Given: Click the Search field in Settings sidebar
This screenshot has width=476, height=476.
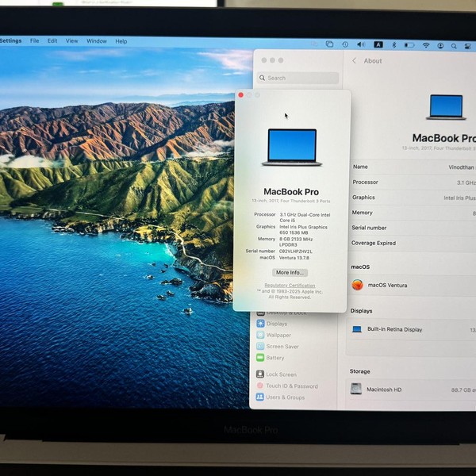Looking at the screenshot, I should [x=298, y=78].
